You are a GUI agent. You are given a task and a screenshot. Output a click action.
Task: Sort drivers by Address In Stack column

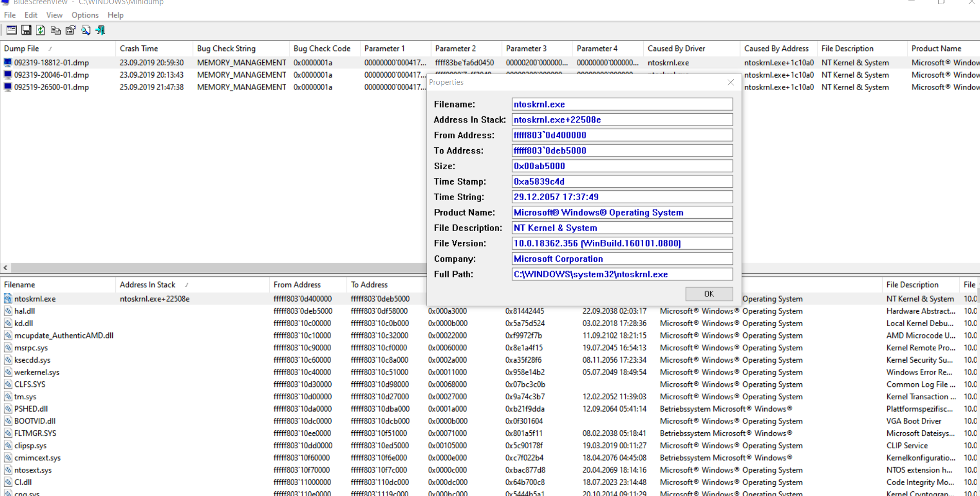point(193,285)
